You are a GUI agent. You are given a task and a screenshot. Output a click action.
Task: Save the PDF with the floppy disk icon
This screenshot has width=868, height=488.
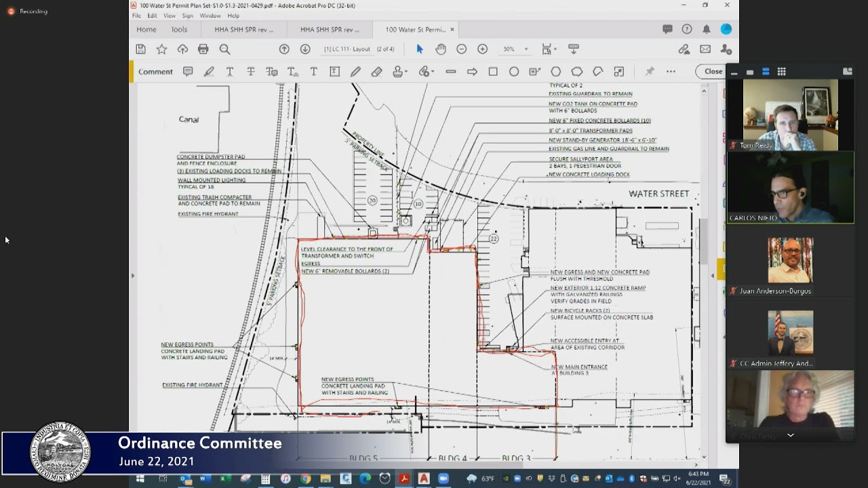(140, 49)
